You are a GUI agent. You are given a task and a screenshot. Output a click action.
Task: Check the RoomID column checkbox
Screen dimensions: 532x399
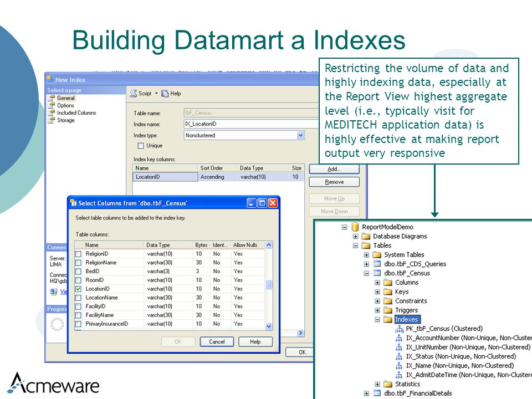(78, 280)
